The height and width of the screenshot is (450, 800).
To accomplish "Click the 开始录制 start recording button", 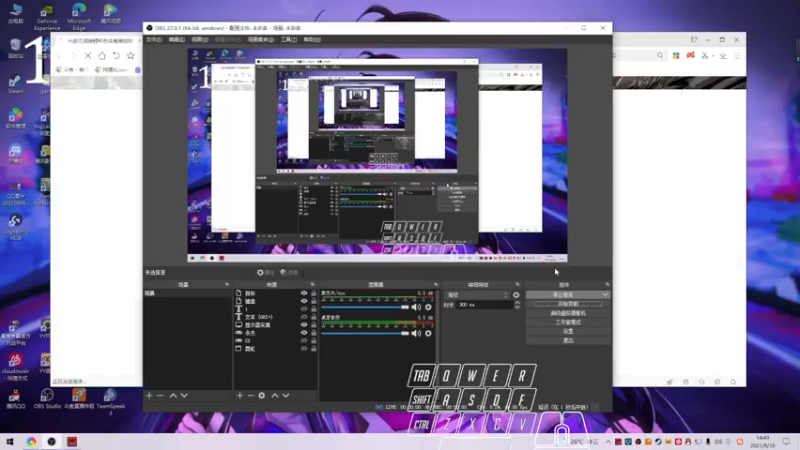I will pyautogui.click(x=568, y=304).
